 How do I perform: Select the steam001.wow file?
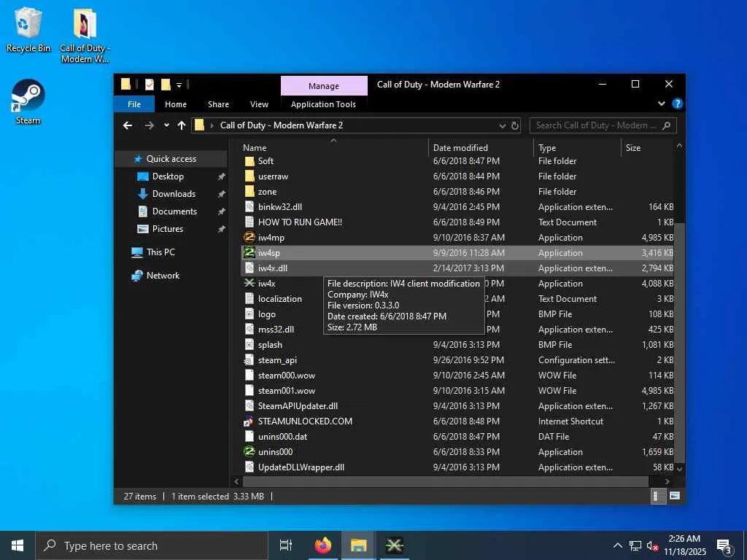click(286, 391)
